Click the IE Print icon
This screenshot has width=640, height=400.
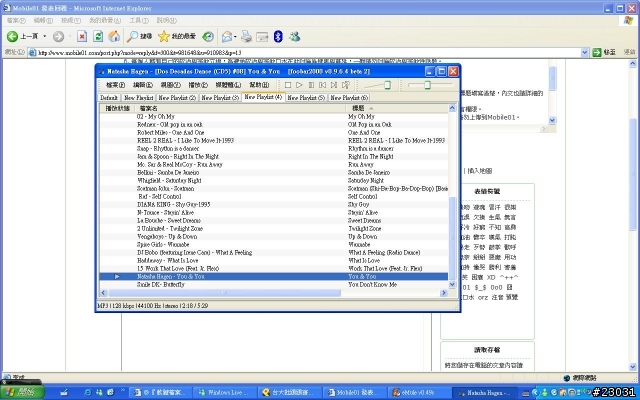246,36
